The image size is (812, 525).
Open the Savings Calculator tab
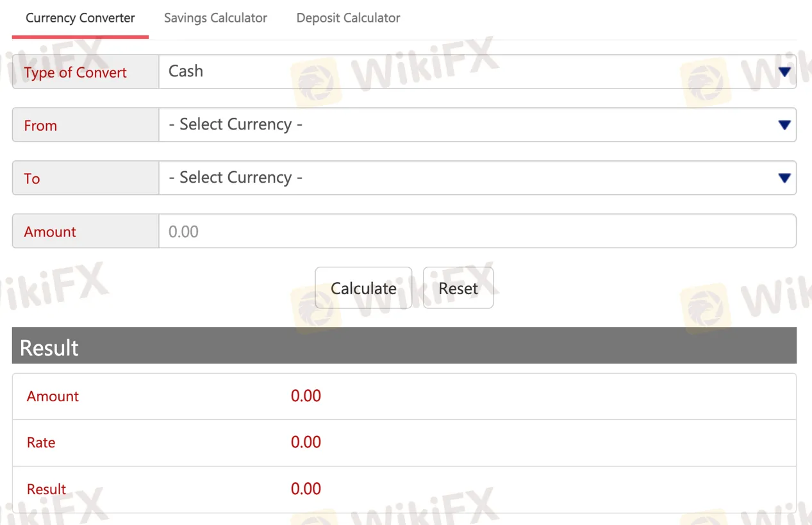pos(215,18)
